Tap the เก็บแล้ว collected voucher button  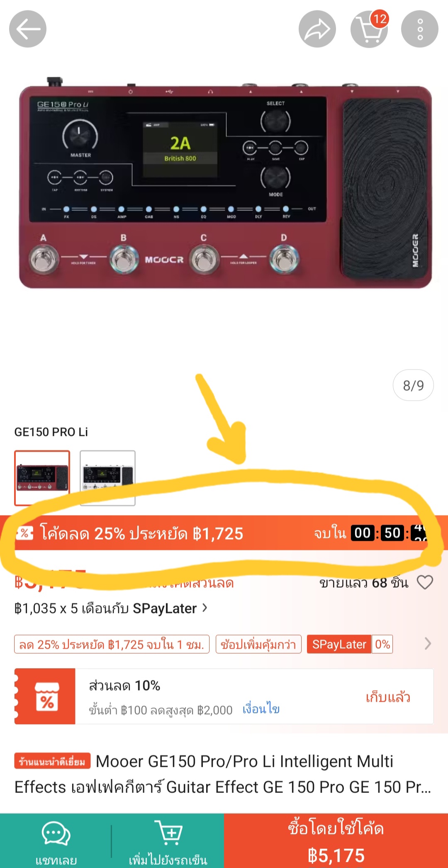(x=388, y=697)
